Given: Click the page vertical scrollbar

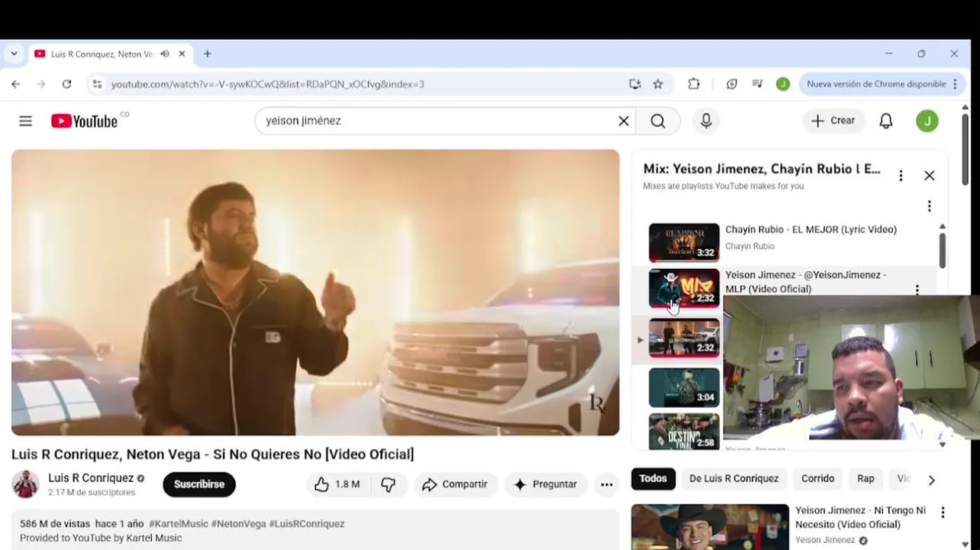Looking at the screenshot, I should (x=965, y=149).
